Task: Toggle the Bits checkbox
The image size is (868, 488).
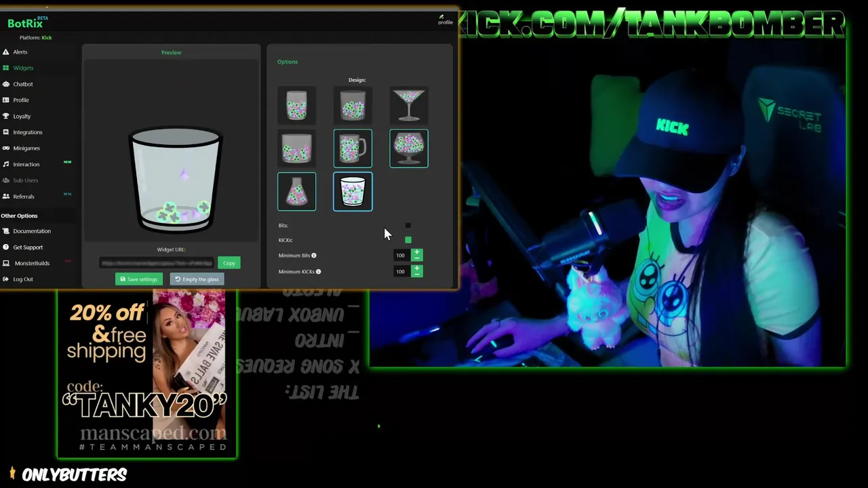Action: (408, 226)
